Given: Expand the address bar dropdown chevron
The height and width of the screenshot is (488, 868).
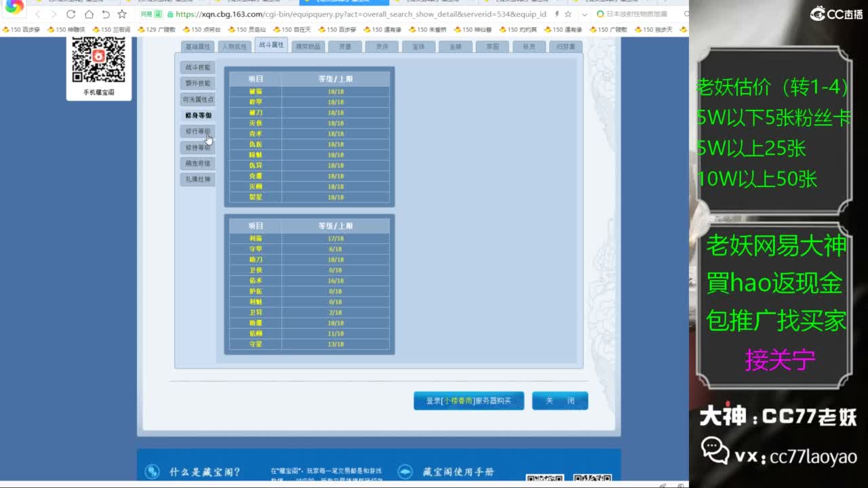Looking at the screenshot, I should 585,14.
